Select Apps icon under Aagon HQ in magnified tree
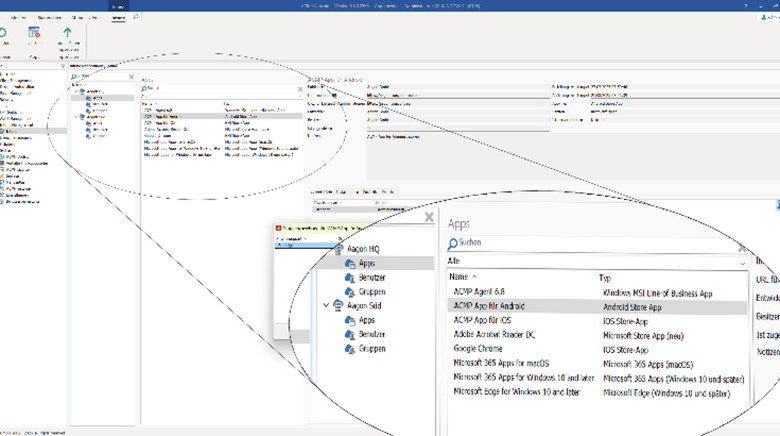This screenshot has height=436, width=780. point(350,263)
